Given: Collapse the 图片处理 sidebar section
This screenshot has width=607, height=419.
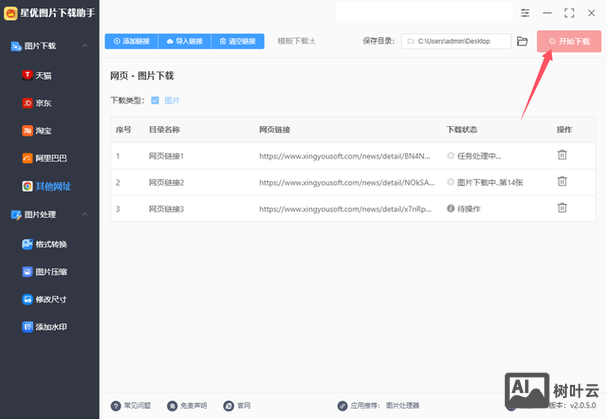Looking at the screenshot, I should pyautogui.click(x=85, y=214).
